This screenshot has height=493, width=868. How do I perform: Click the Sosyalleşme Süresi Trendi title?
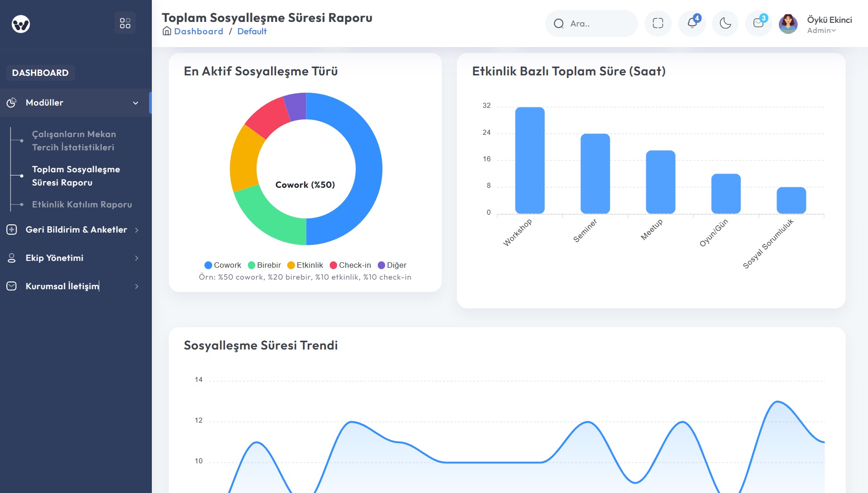click(261, 345)
